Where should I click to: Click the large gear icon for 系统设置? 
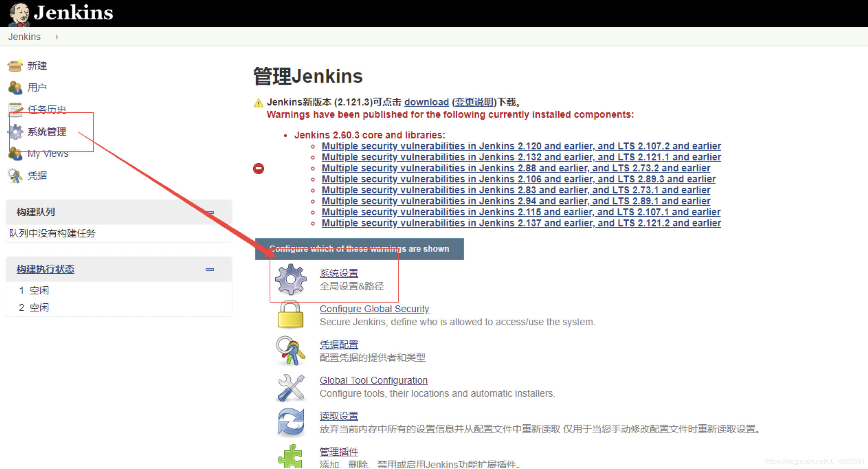291,279
